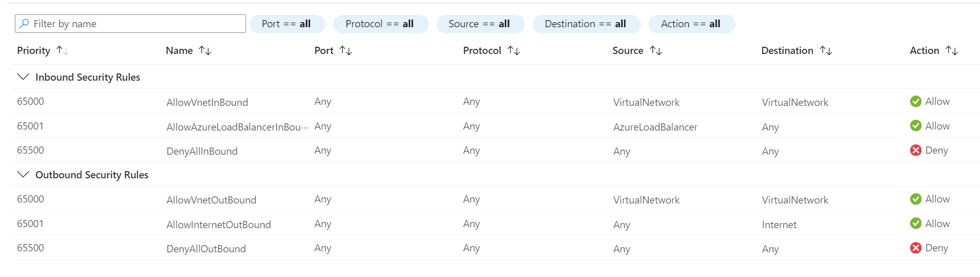The height and width of the screenshot is (277, 980).
Task: Sort rules by Priority arrows icon
Action: coord(62,50)
